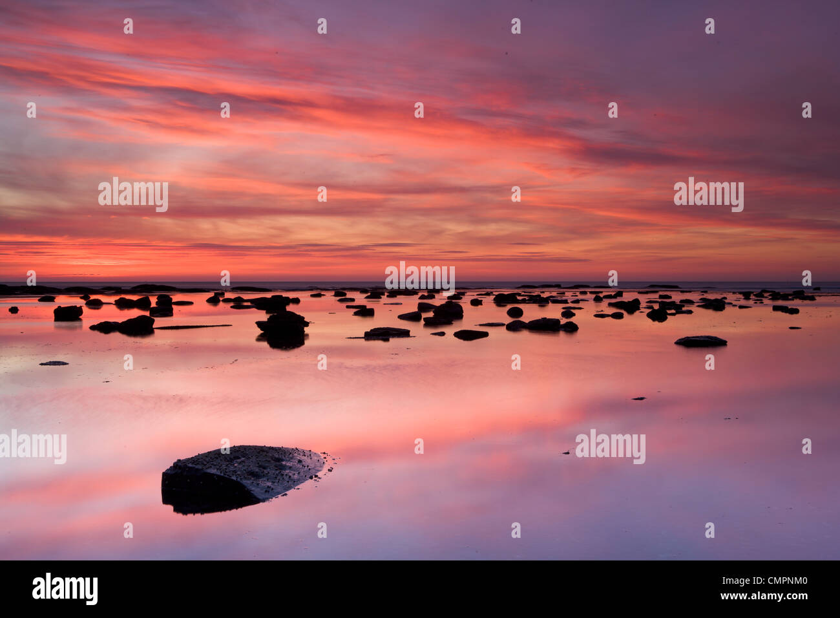The height and width of the screenshot is (618, 840).
Task: Click the alamy logo in the bottom bar
Action: point(65,589)
